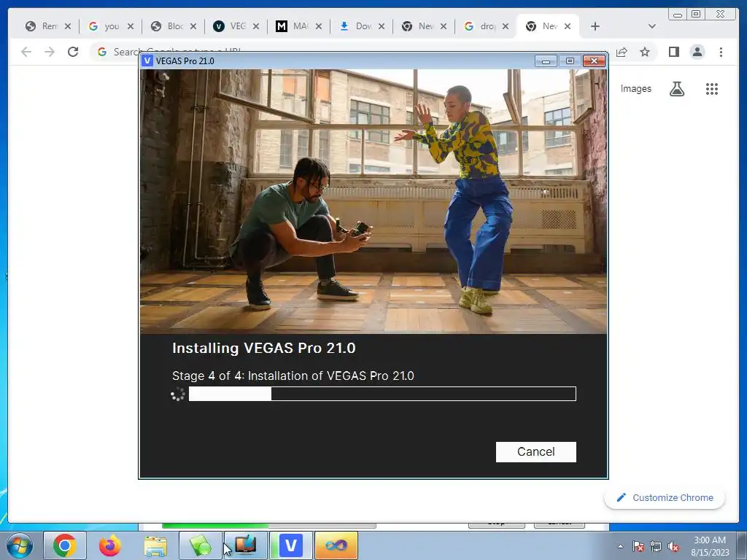
Task: Close the 'Rem' tab
Action: (x=68, y=26)
